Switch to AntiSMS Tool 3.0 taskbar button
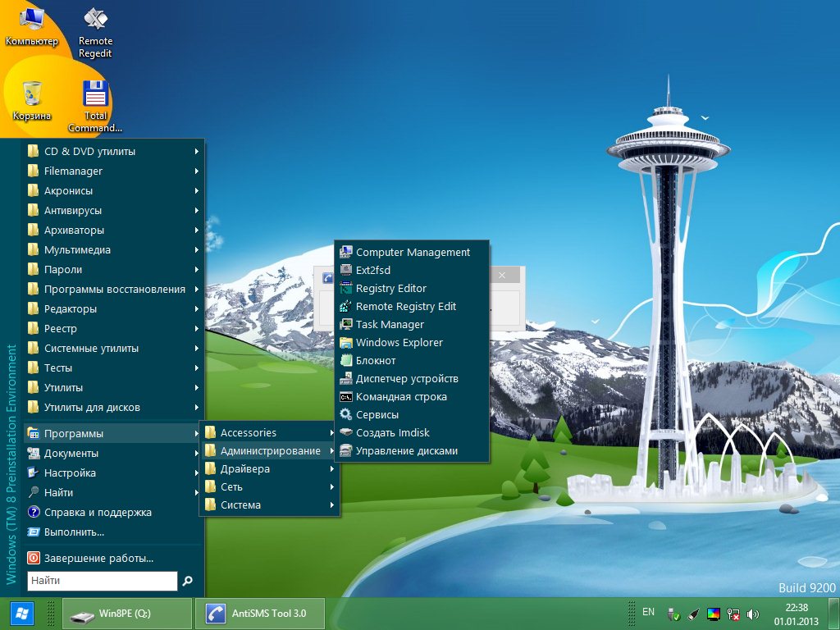This screenshot has width=840, height=630. tap(261, 614)
